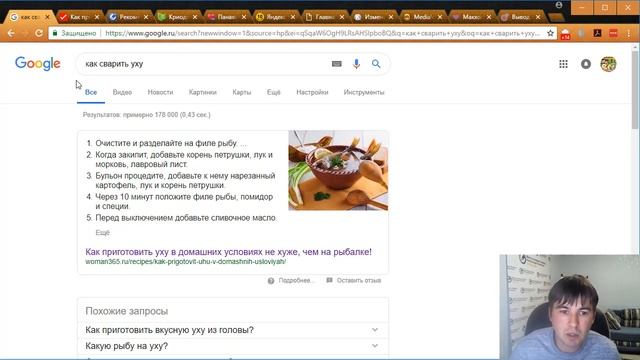Open the on-screen keyboard in search box
The width and height of the screenshot is (640, 360).
337,64
